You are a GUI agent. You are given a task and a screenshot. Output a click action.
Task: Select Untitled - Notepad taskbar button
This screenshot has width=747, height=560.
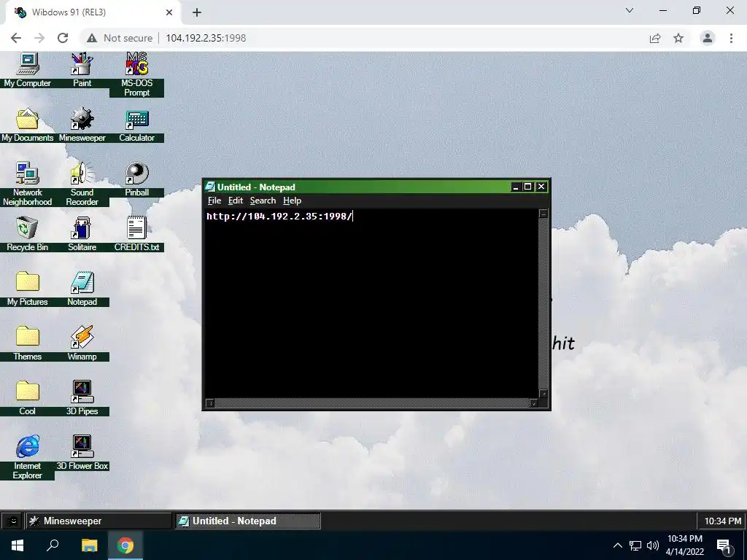(x=248, y=521)
